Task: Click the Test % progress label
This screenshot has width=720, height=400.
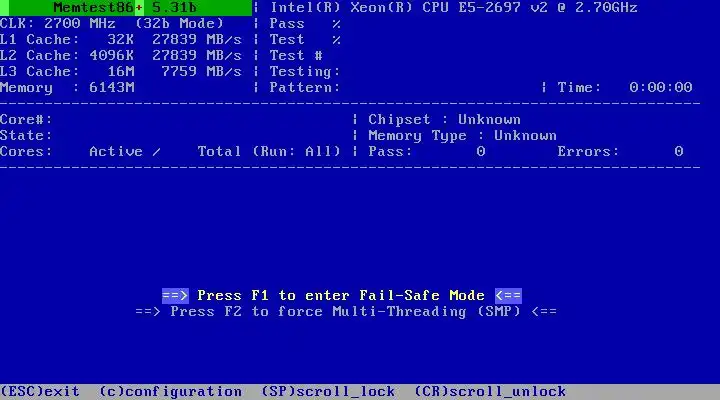Action: click(305, 39)
